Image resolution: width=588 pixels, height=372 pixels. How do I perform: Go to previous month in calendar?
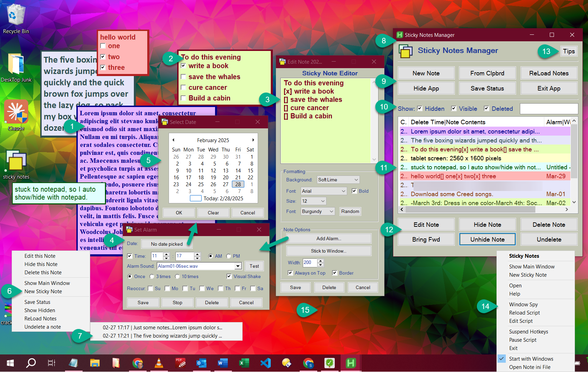(173, 140)
